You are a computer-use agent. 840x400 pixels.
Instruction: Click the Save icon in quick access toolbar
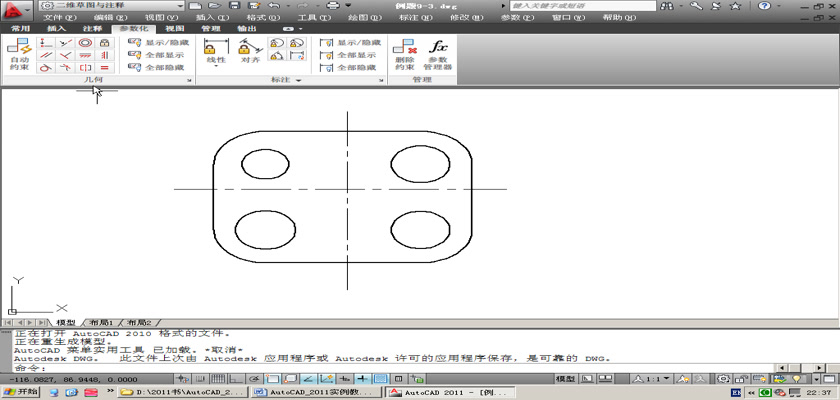pos(234,5)
